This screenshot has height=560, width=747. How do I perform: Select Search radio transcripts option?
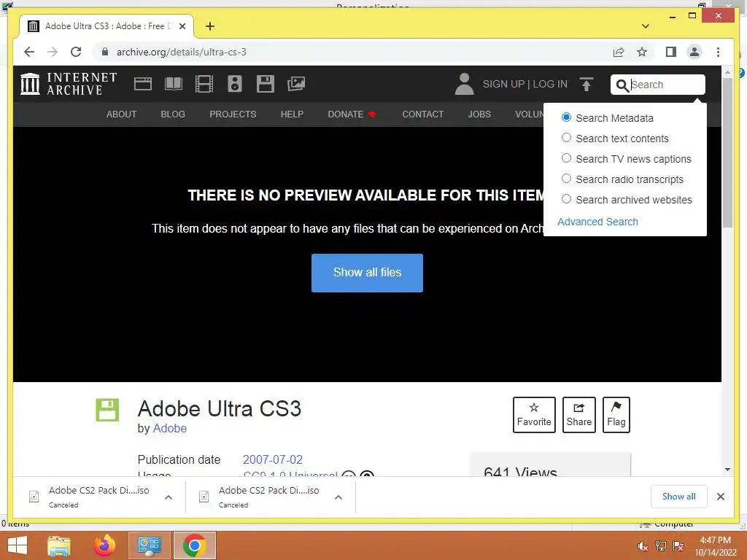click(566, 179)
